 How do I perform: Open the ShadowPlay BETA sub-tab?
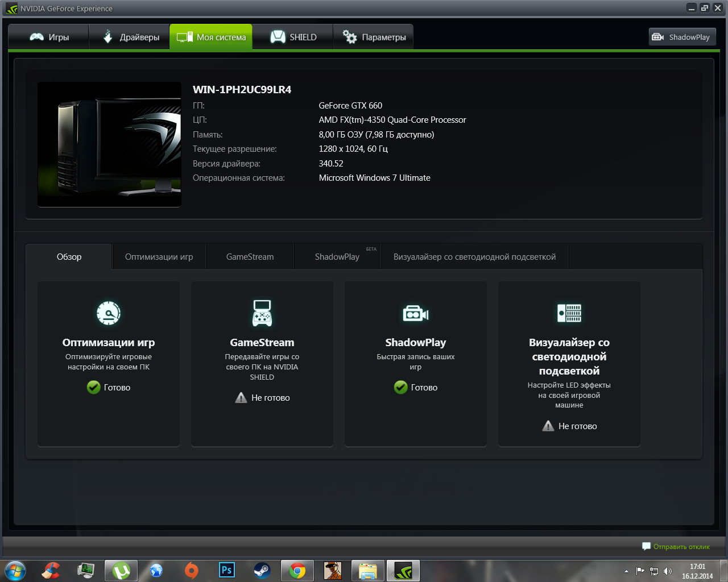tap(337, 257)
